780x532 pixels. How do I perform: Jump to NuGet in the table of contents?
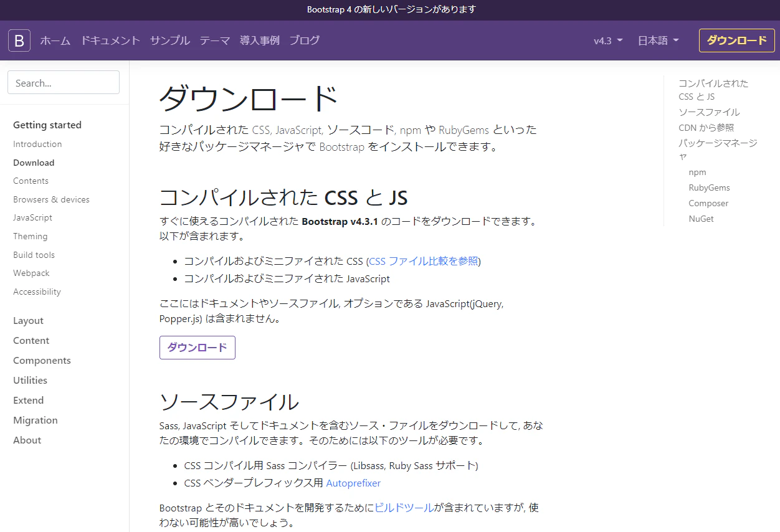click(x=701, y=219)
